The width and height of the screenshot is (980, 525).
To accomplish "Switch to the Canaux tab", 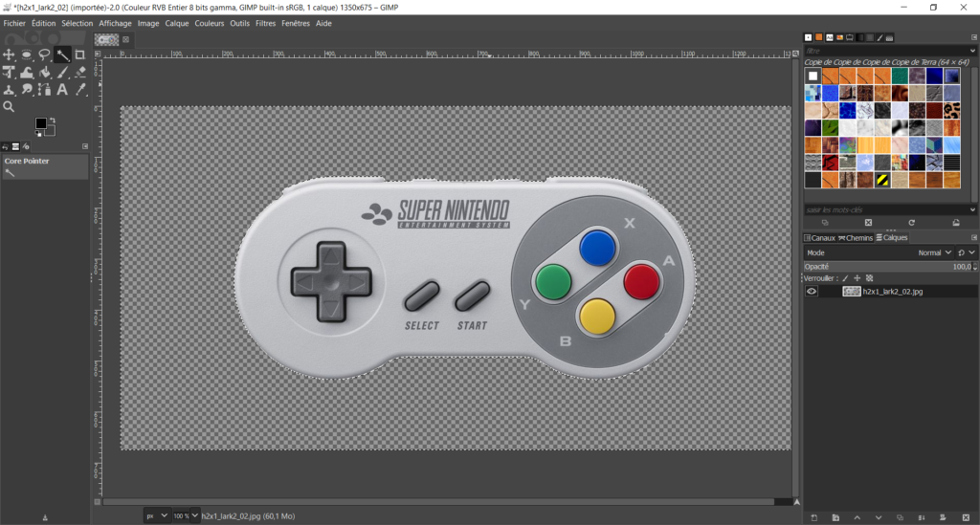I will [x=819, y=238].
